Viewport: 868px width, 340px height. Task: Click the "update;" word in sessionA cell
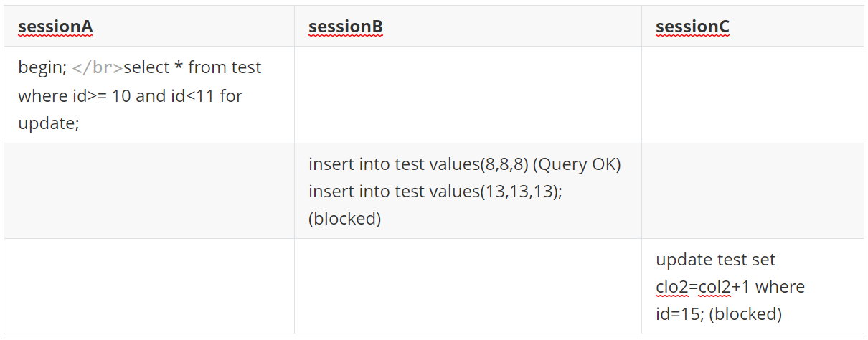coord(49,123)
